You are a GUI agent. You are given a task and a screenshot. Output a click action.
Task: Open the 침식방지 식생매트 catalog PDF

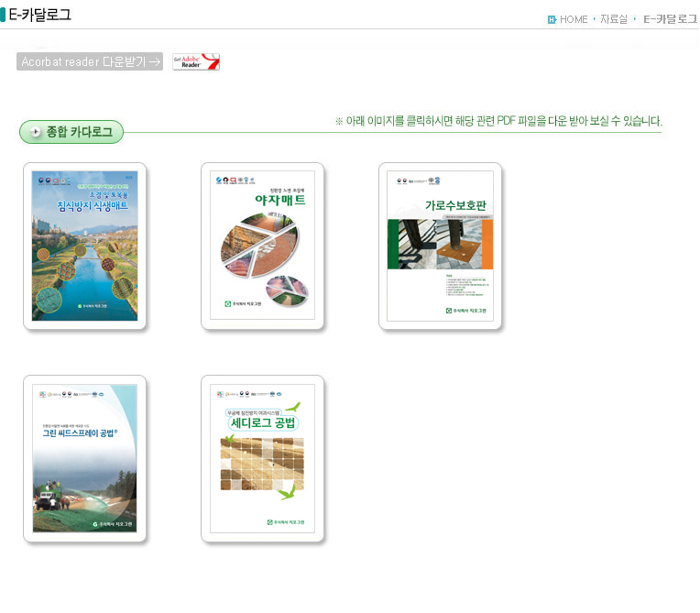[85, 246]
